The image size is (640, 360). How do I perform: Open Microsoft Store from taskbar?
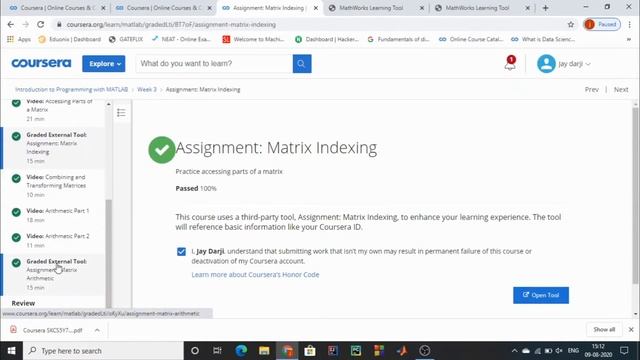pyautogui.click(x=310, y=351)
